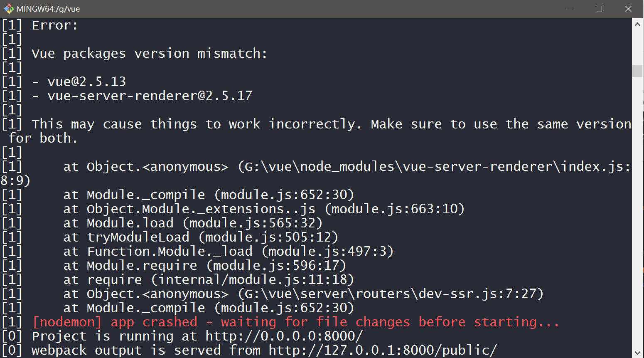Click the scrollbar down arrow

coord(637,353)
